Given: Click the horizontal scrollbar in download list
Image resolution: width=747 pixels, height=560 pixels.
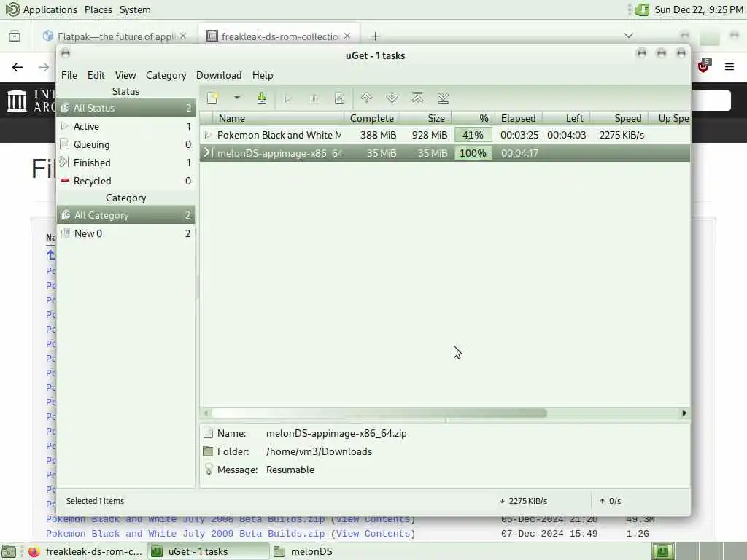Looking at the screenshot, I should click(x=379, y=413).
